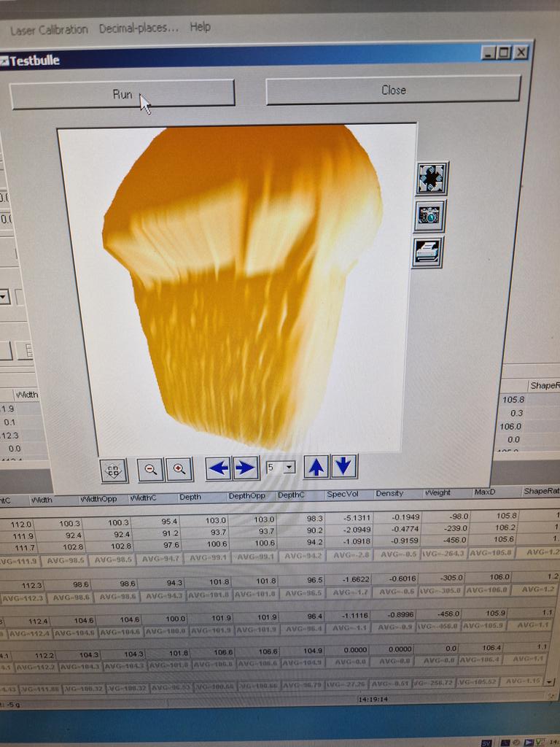
Task: Click the AVG=94.7 summary cell
Action: pos(160,559)
